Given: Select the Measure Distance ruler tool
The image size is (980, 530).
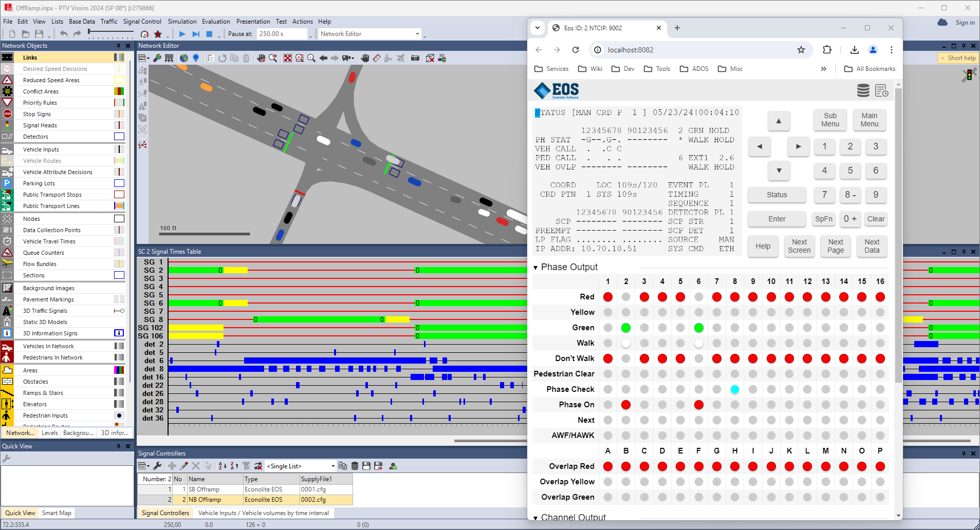Looking at the screenshot, I should [x=376, y=58].
